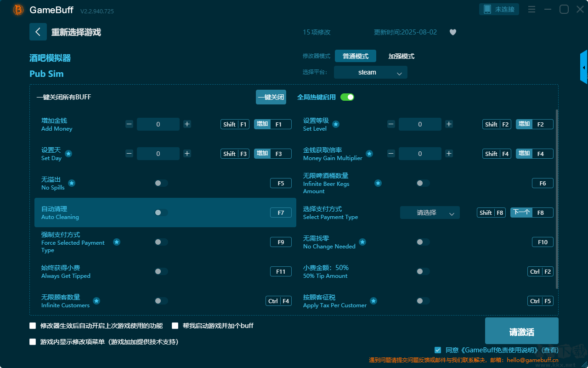Image resolution: width=588 pixels, height=368 pixels.
Task: Go back with the arrow button
Action: [38, 32]
